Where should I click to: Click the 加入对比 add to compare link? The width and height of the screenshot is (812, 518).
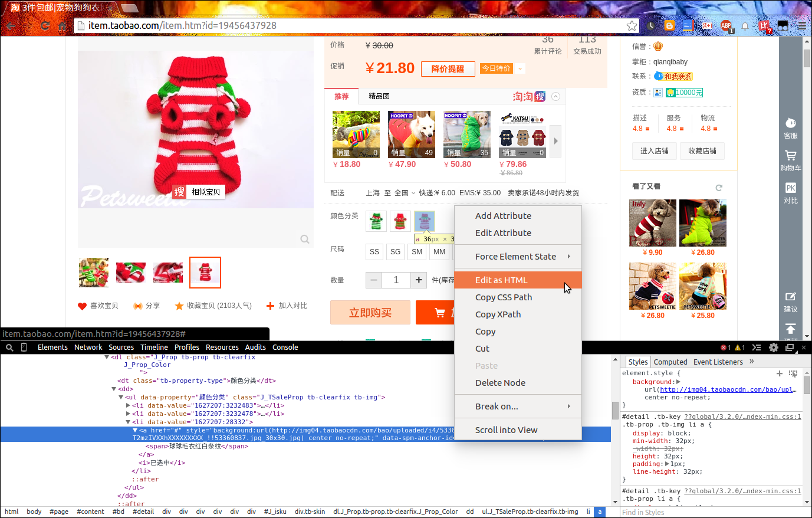coord(287,306)
